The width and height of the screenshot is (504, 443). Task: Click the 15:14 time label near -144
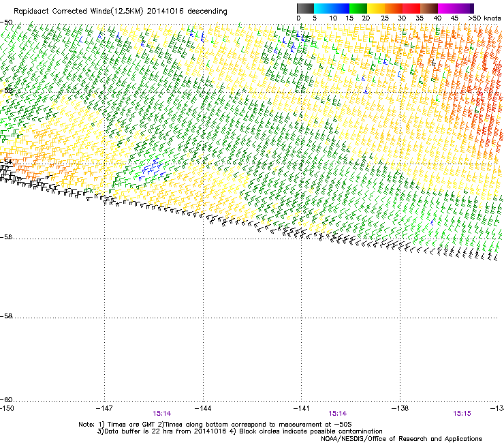pos(161,414)
